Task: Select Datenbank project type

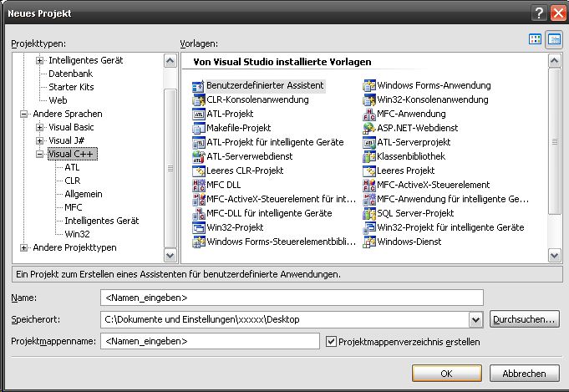Action: tap(71, 74)
